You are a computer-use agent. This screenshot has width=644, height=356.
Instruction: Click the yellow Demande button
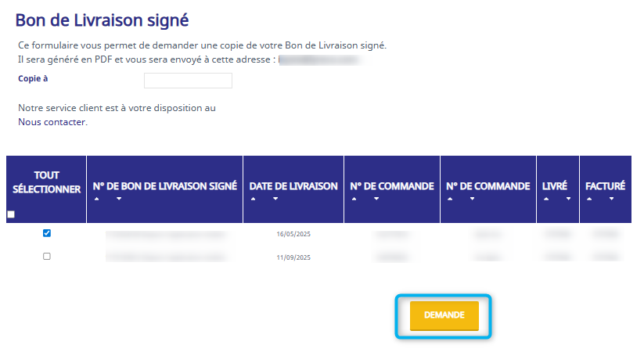click(x=444, y=315)
